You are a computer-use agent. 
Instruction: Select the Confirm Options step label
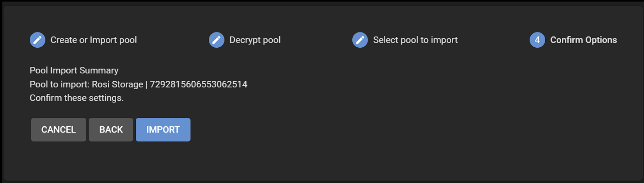pos(584,40)
